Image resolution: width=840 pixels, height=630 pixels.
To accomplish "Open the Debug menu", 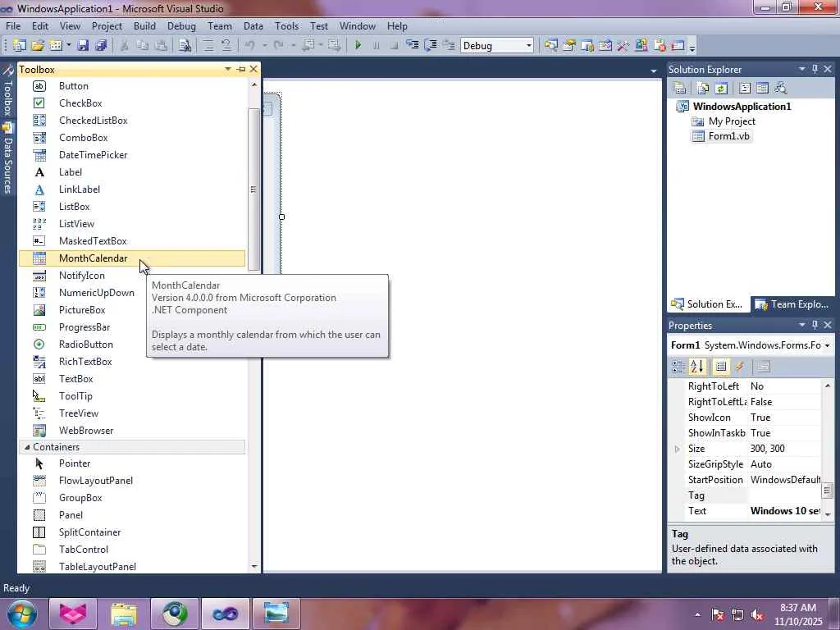I will click(x=181, y=25).
